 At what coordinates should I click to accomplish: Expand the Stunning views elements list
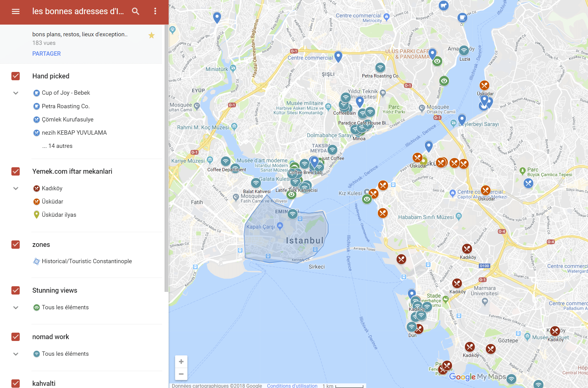16,307
